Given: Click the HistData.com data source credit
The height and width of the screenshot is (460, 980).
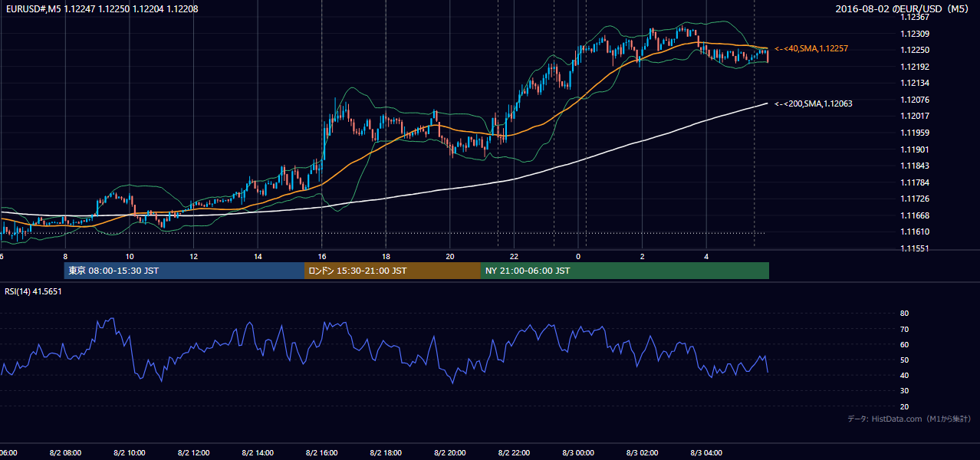Looking at the screenshot, I should click(x=909, y=419).
